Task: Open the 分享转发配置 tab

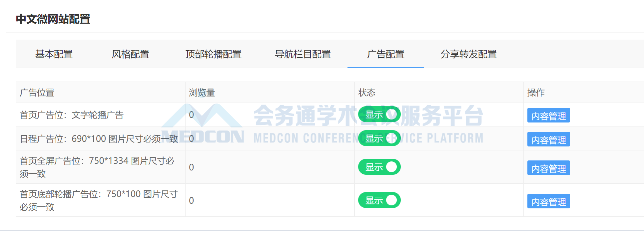Action: (x=469, y=54)
